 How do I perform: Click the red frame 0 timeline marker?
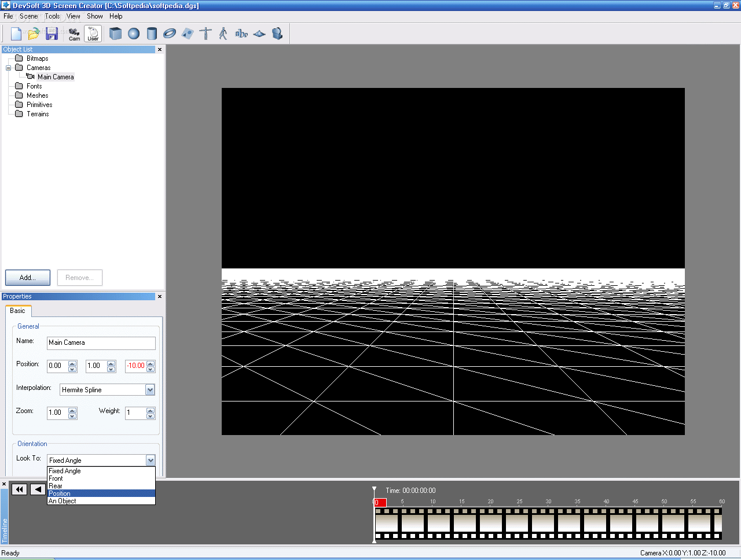coord(380,503)
